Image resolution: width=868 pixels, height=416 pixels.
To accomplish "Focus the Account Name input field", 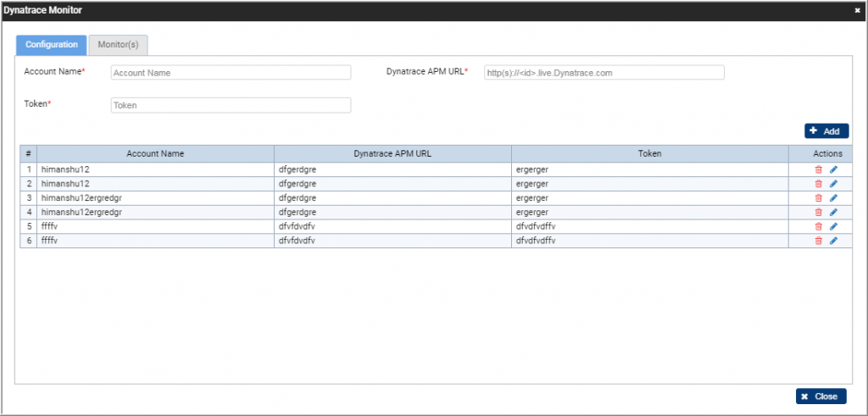I will pos(231,73).
